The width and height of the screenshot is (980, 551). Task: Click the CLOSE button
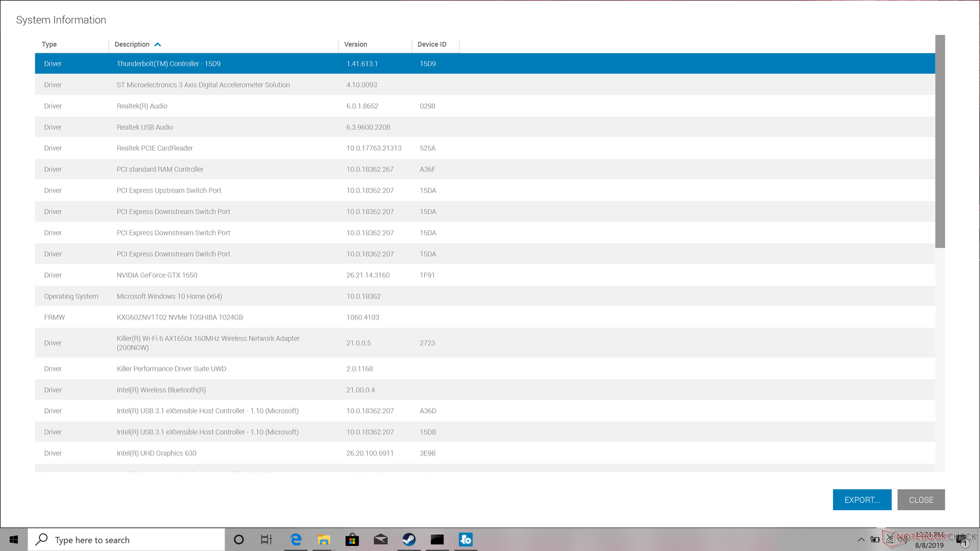(x=921, y=500)
